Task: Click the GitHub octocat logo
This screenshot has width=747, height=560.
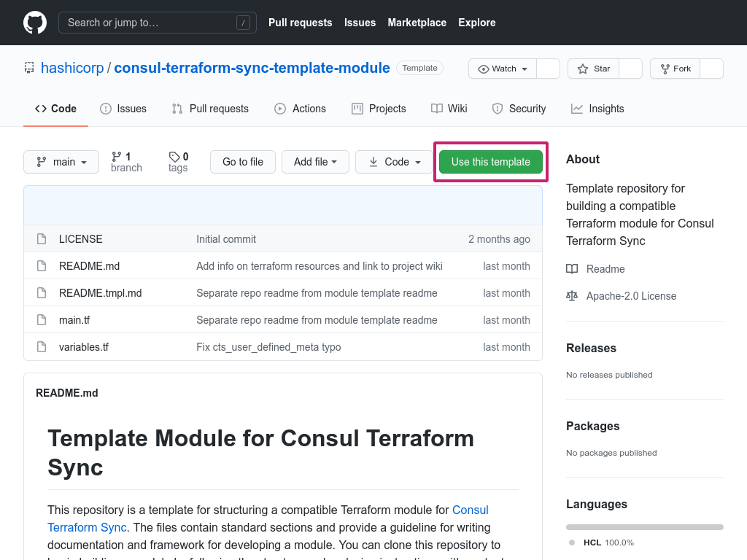Action: tap(35, 23)
